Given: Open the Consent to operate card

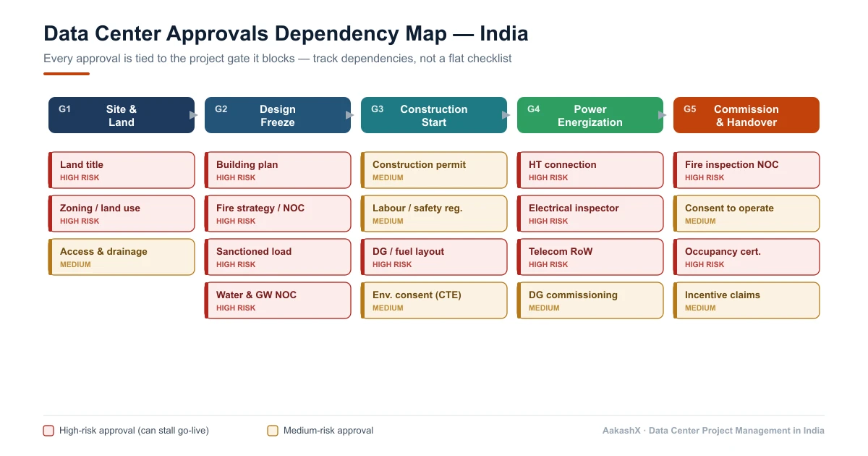Looking at the screenshot, I should (746, 214).
